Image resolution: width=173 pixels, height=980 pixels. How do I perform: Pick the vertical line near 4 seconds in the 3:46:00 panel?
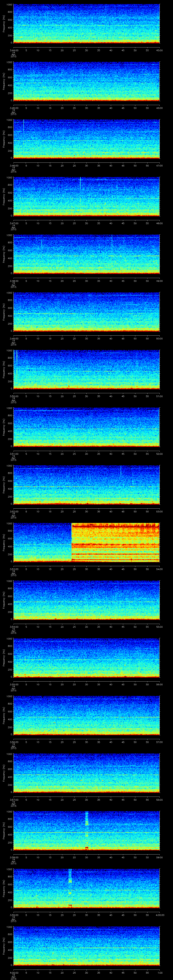pos(24,125)
